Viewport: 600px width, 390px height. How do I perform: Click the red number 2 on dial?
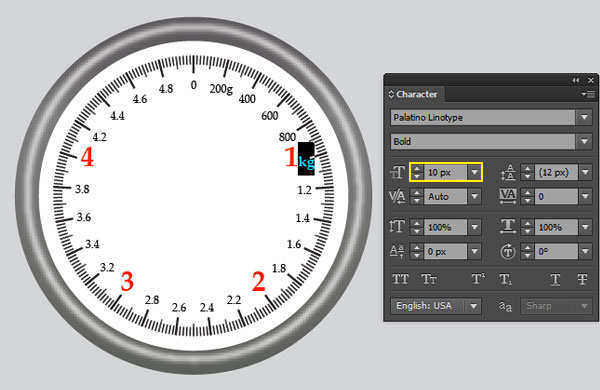[x=259, y=282]
